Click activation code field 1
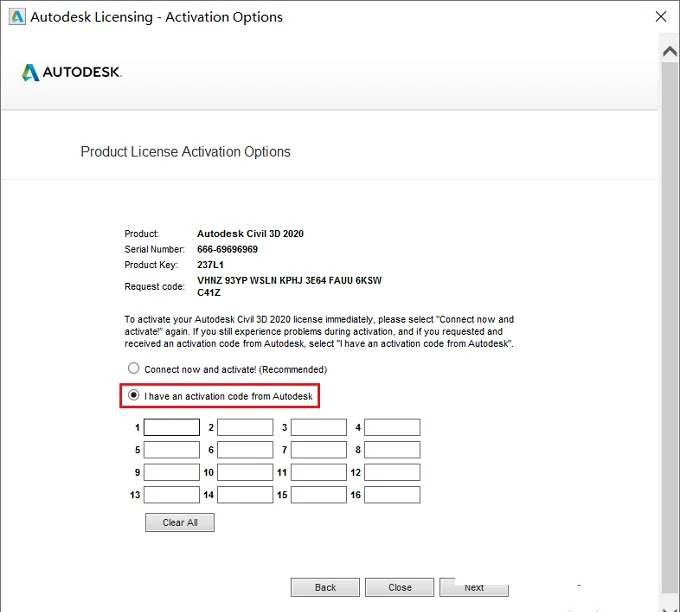The image size is (680, 612). click(x=172, y=427)
